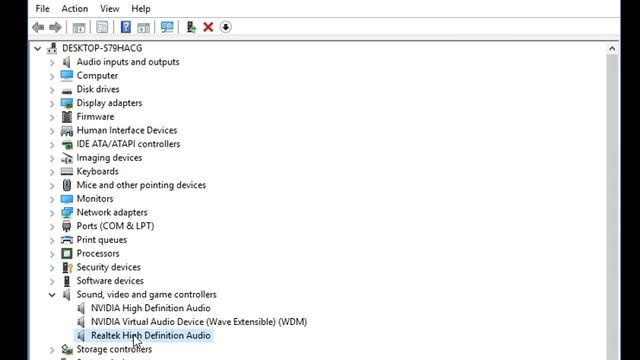Click the Display adapters icon
Viewport: 640px width, 360px height.
(67, 103)
